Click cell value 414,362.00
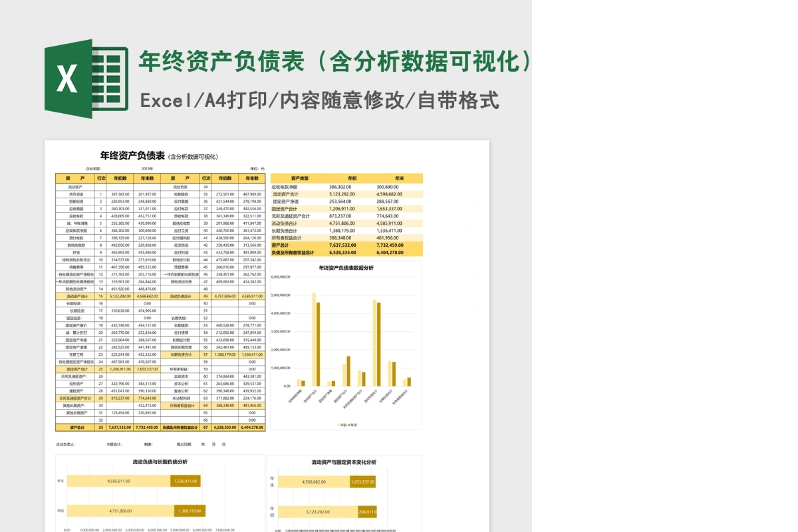 pos(252,281)
